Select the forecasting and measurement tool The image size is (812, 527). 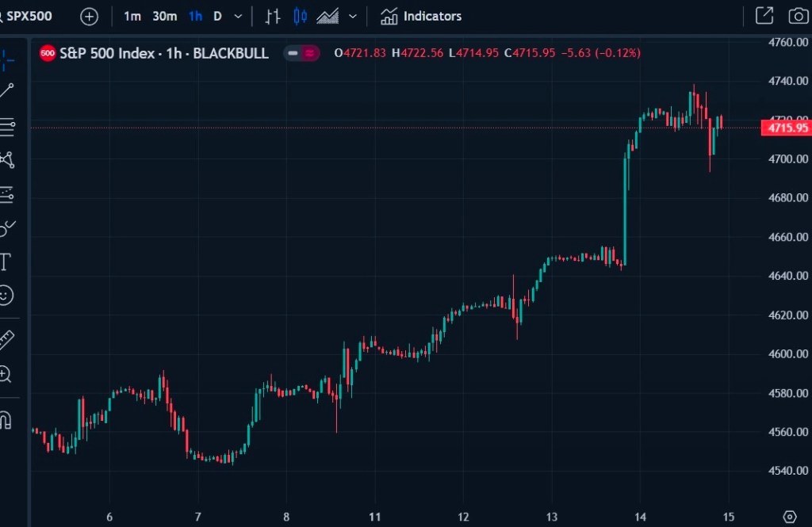[6, 194]
